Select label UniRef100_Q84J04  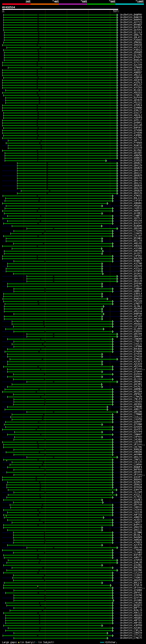131,178
